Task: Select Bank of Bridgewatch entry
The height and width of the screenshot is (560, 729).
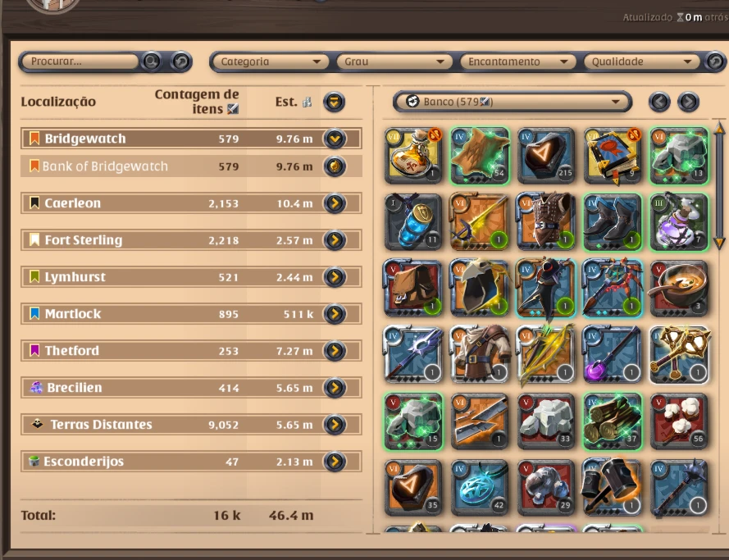Action: (191, 166)
